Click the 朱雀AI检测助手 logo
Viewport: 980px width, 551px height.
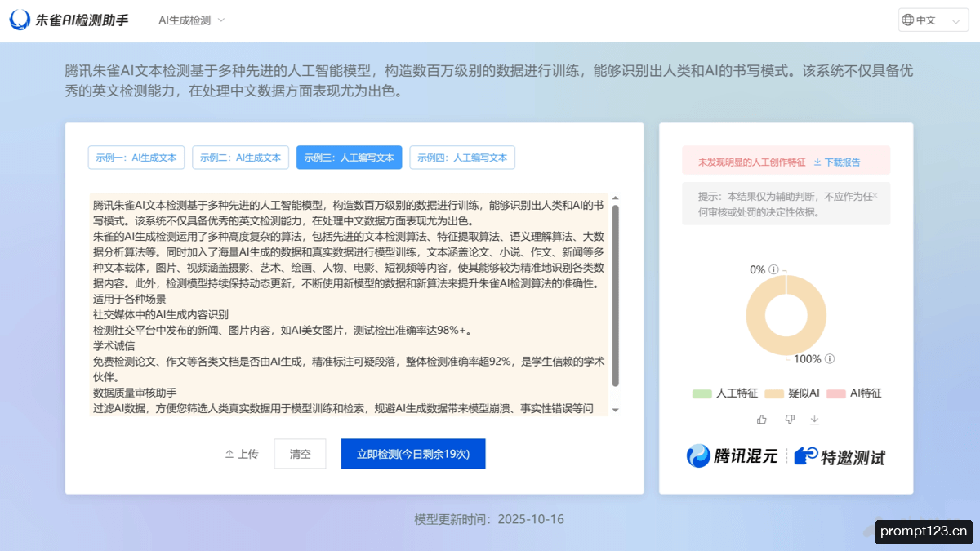[69, 20]
